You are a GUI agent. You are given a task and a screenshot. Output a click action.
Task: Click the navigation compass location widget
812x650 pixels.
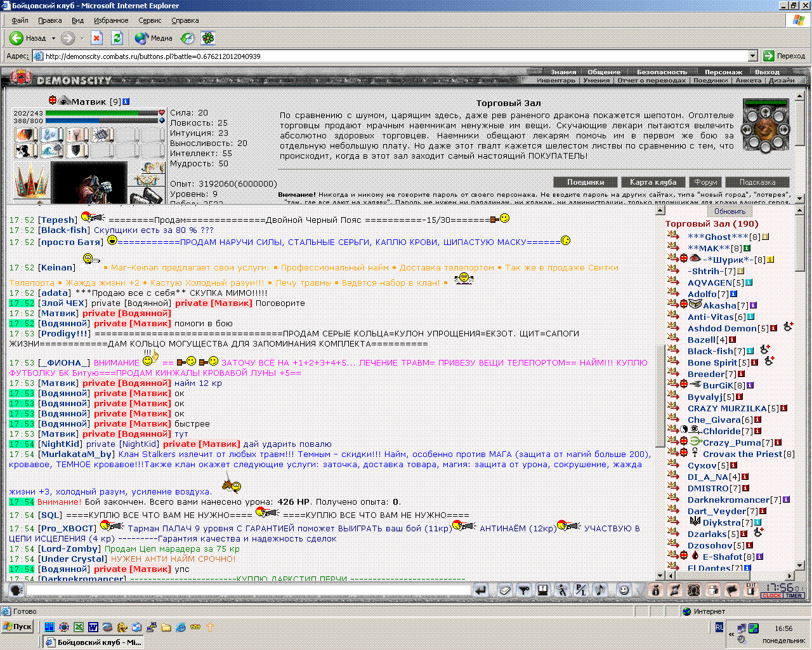pyautogui.click(x=766, y=127)
